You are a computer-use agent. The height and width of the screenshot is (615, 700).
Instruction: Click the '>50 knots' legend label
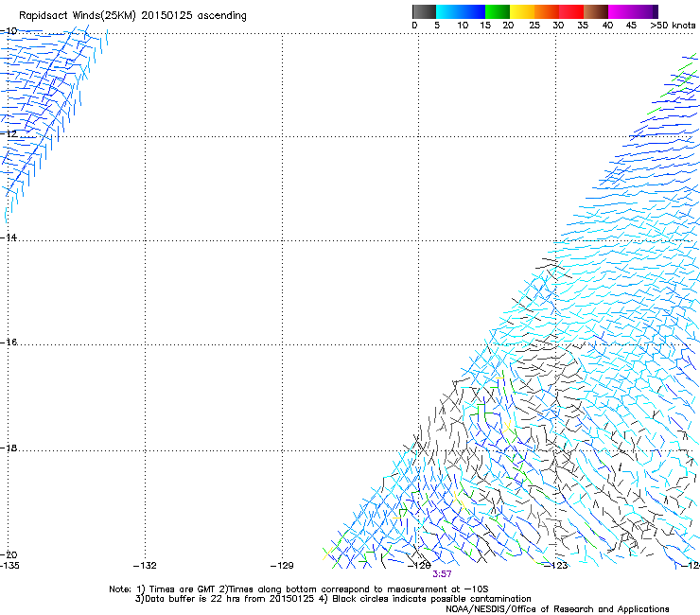(673, 26)
